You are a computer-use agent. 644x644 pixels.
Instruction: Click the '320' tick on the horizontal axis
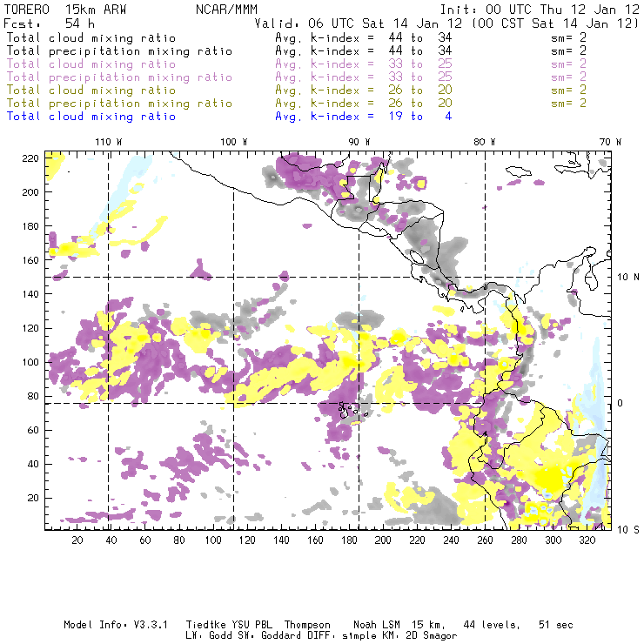pos(587,540)
